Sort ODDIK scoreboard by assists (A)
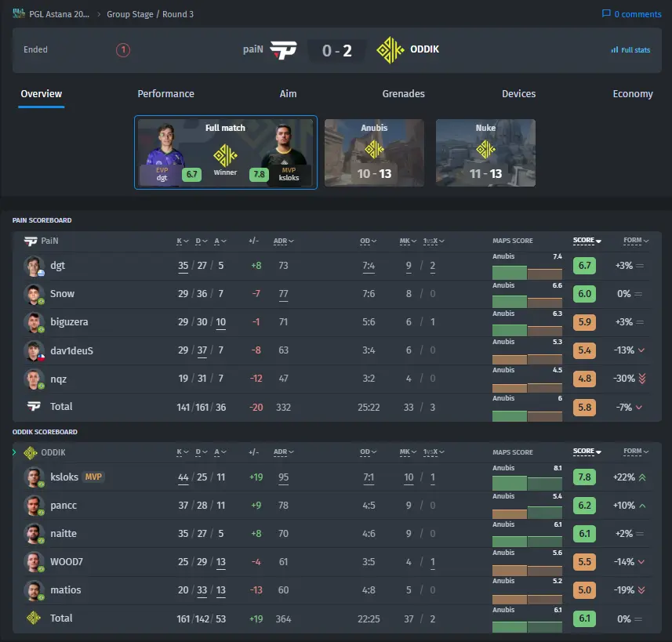This screenshot has width=672, height=642. click(x=220, y=452)
